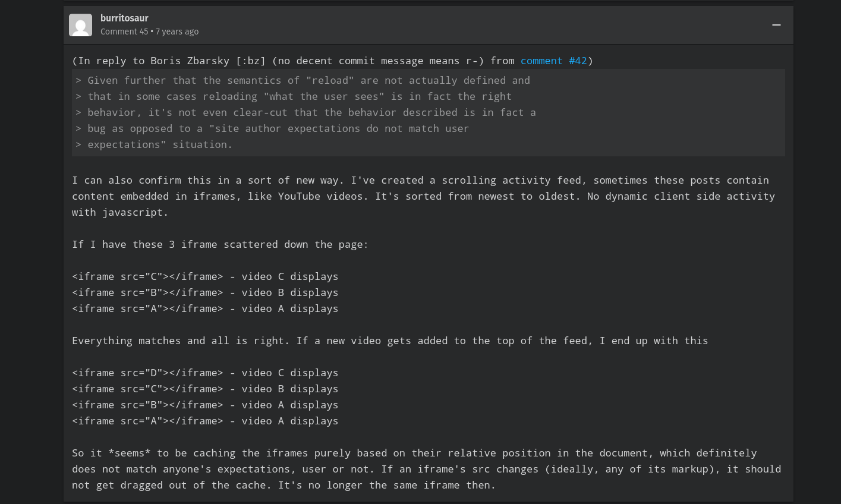841x504 pixels.
Task: Click burritosaur's default avatar image
Action: coord(80,25)
